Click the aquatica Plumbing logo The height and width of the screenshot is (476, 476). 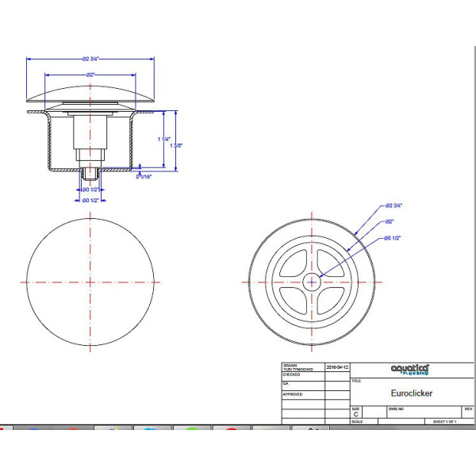tap(410, 370)
